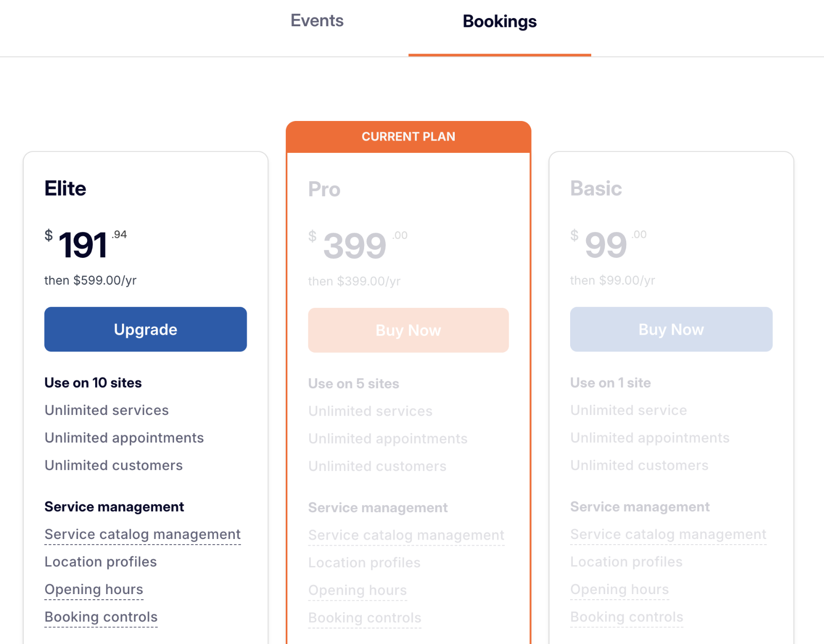Click the Upgrade button on Elite plan
Viewport: 824px width, 644px height.
coord(145,329)
